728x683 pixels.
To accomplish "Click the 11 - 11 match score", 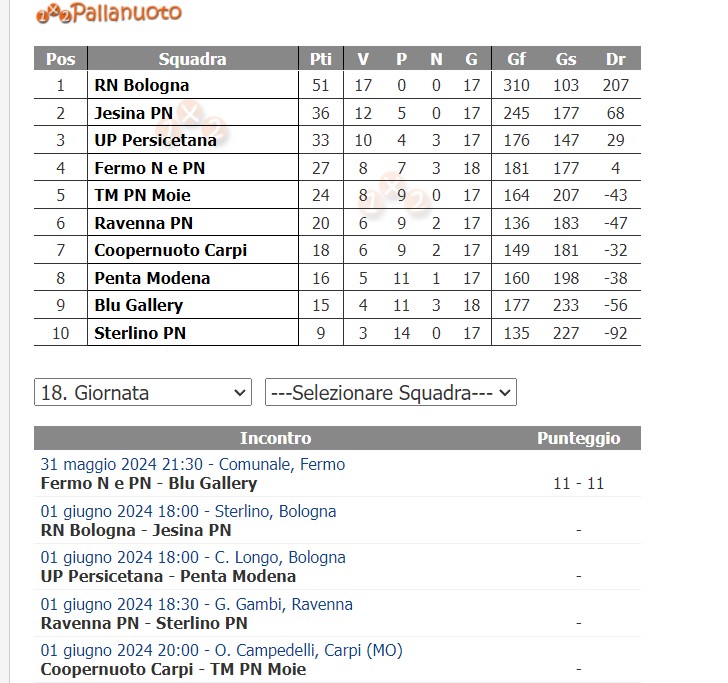I will (x=578, y=484).
